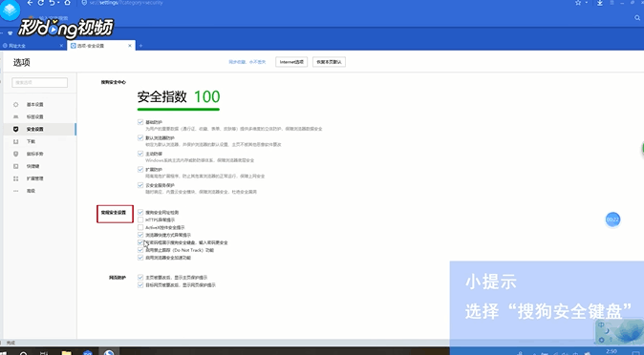
Task: Open 扩展管理 in the options sidebar
Action: pos(39,178)
